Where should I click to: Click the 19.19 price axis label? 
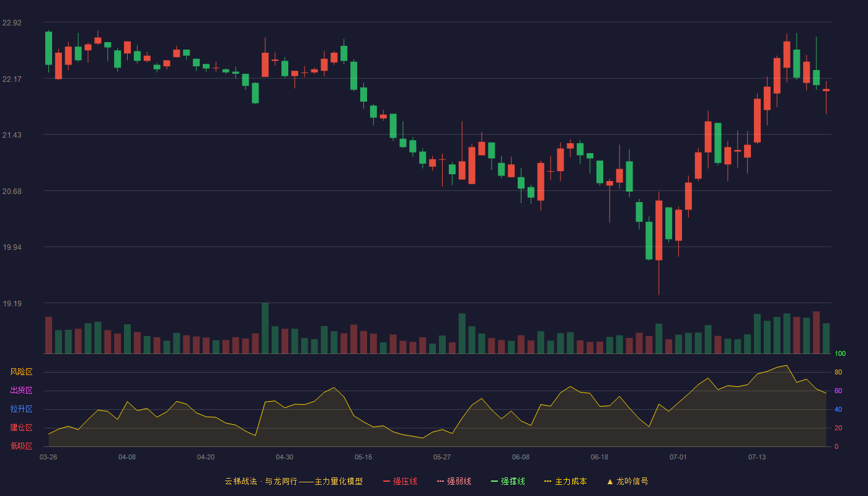[12, 304]
